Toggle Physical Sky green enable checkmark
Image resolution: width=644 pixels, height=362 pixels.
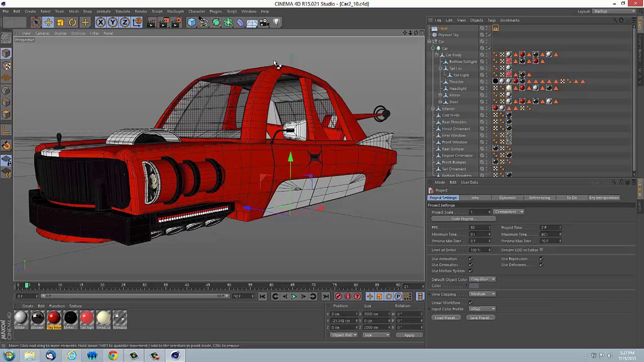tap(490, 35)
